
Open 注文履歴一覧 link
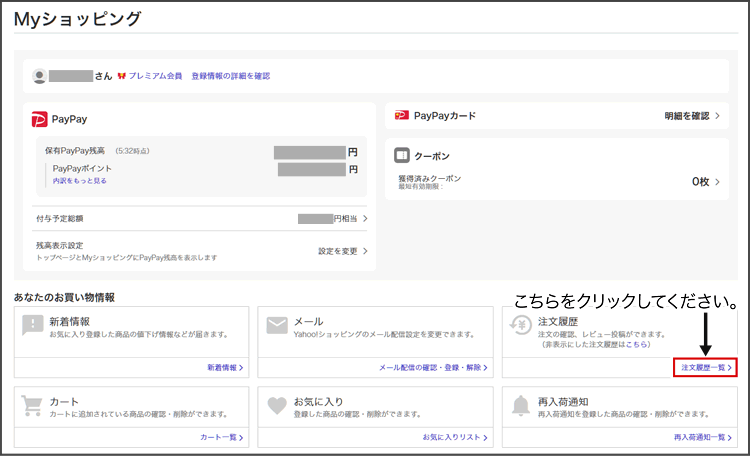click(706, 368)
